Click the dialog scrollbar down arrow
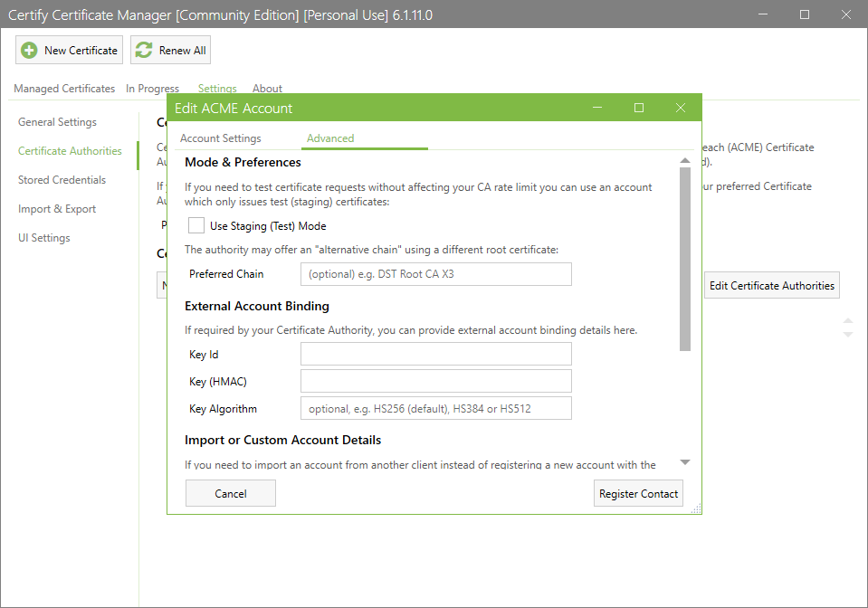The width and height of the screenshot is (868, 608). pos(685,462)
